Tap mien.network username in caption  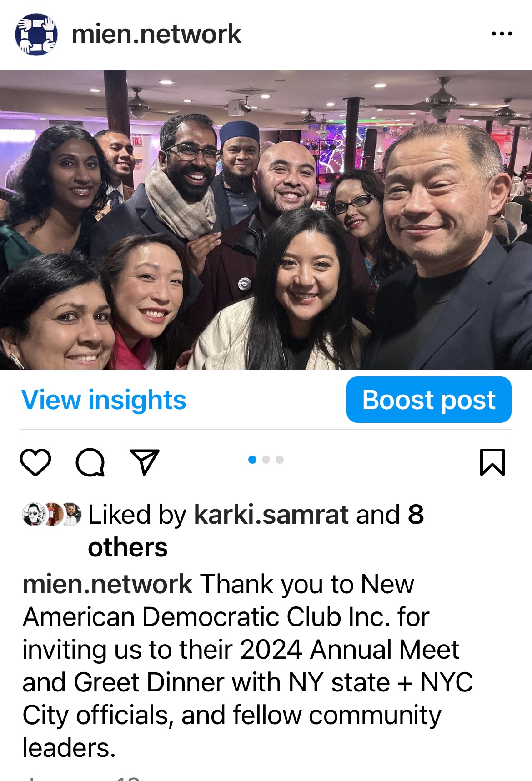tap(107, 584)
